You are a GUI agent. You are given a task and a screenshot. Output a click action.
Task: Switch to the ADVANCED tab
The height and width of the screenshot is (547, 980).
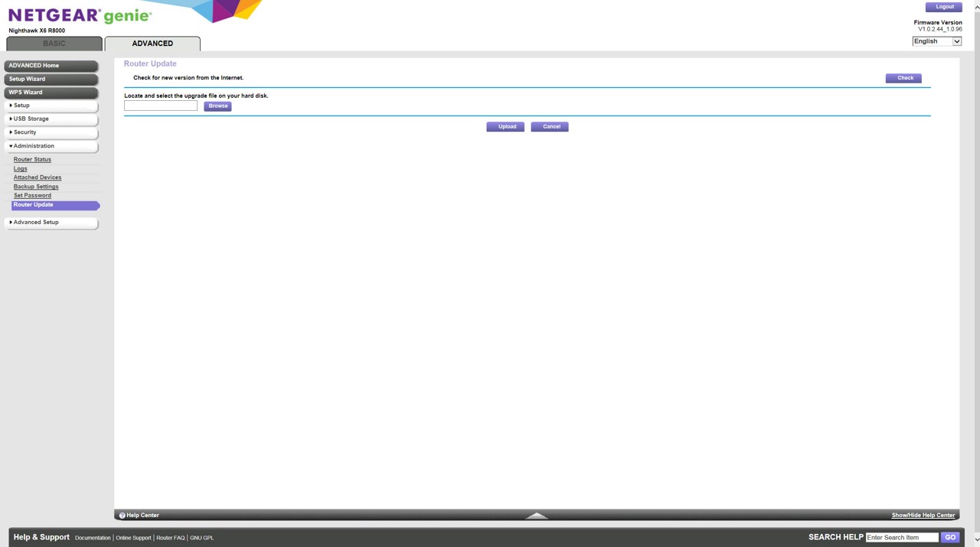[152, 44]
